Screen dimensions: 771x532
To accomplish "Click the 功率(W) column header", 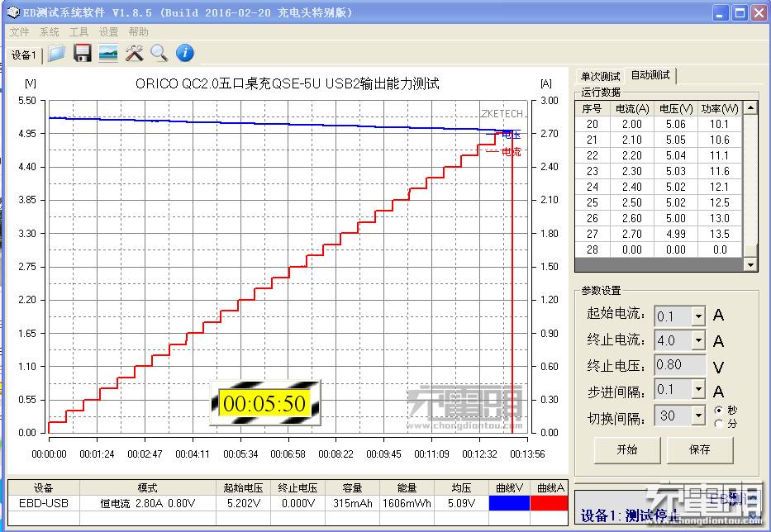I will pyautogui.click(x=720, y=109).
